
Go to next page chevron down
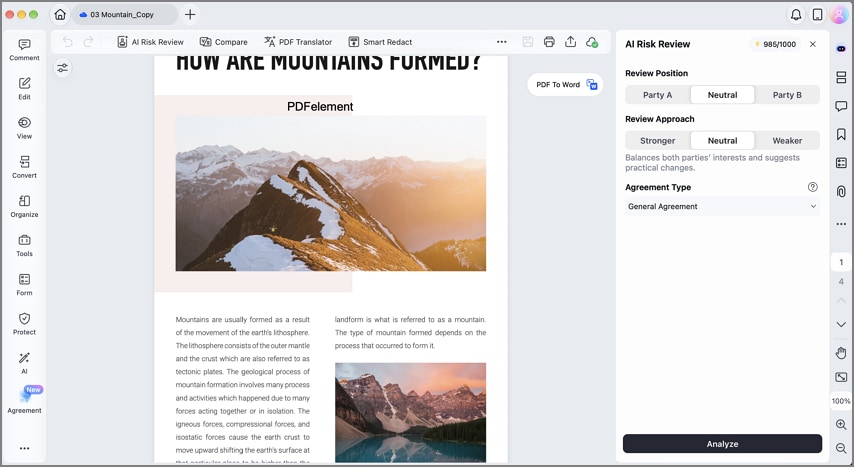click(841, 324)
